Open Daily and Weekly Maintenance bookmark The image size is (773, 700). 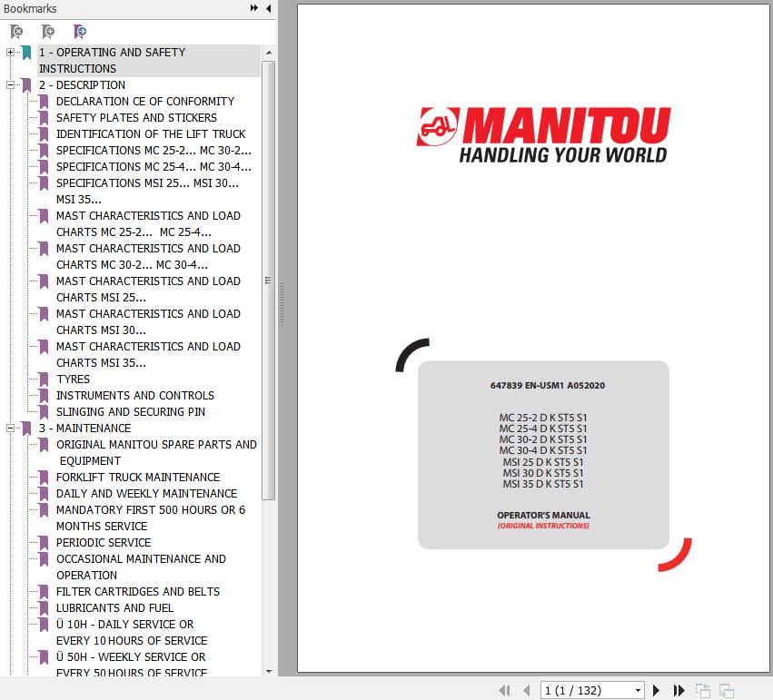[146, 493]
